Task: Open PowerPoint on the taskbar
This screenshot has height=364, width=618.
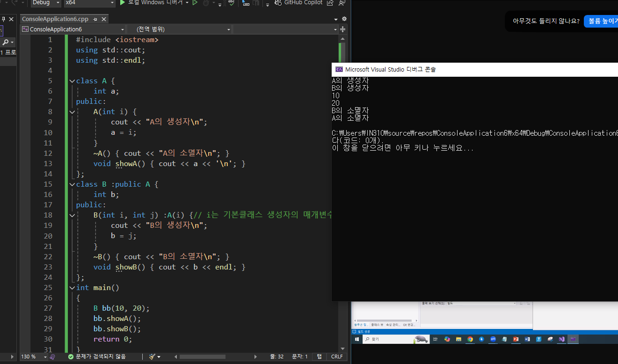Action: coord(516,339)
